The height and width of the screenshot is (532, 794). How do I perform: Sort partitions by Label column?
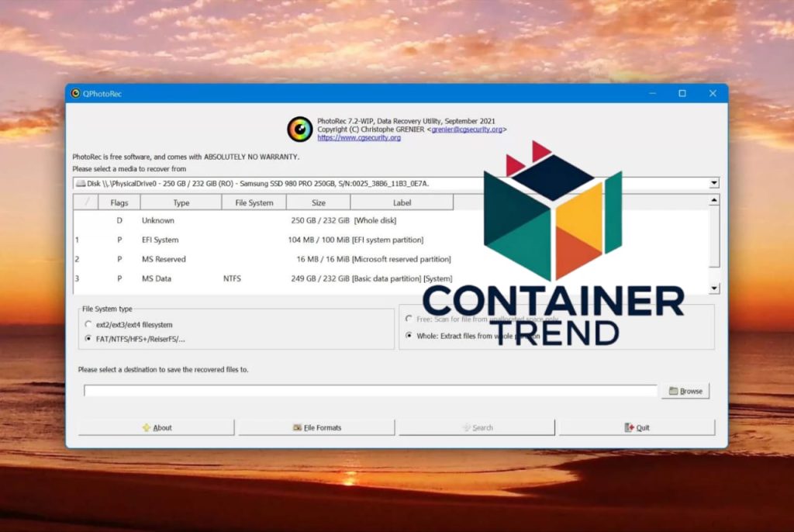(402, 202)
